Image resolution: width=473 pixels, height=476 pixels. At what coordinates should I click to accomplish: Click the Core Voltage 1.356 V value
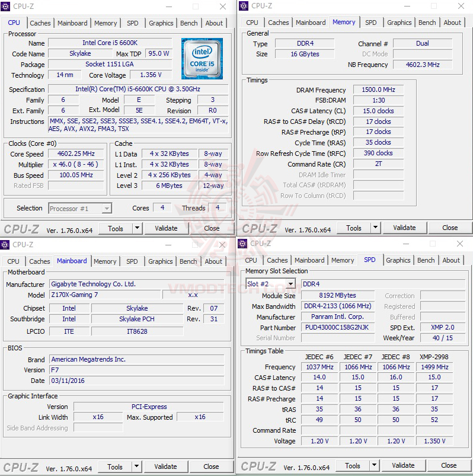(x=151, y=75)
